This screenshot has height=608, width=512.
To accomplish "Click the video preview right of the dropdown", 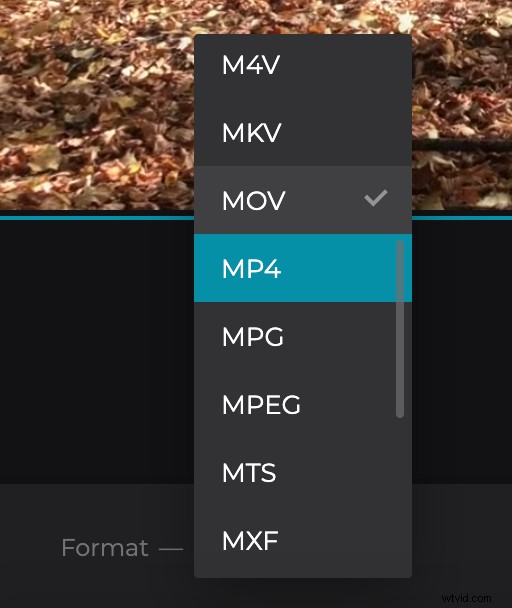I will tap(462, 105).
